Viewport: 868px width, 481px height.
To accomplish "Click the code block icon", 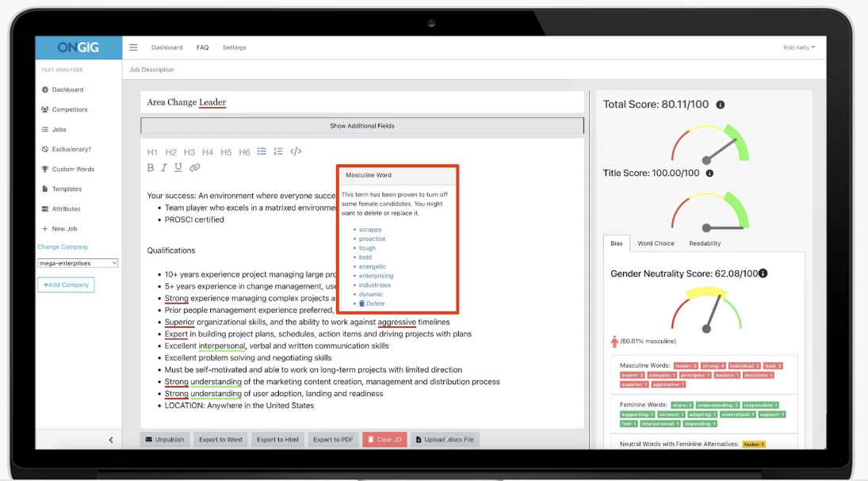I will (296, 151).
